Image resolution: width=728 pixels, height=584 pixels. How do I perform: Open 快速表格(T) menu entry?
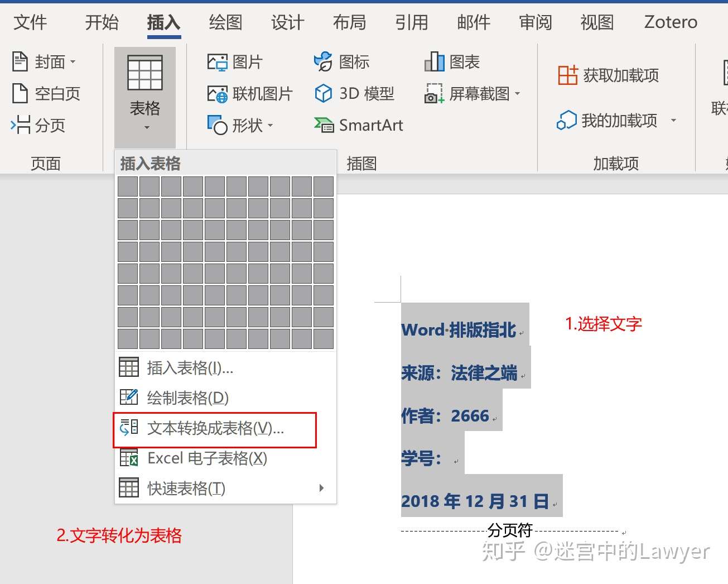pyautogui.click(x=225, y=488)
